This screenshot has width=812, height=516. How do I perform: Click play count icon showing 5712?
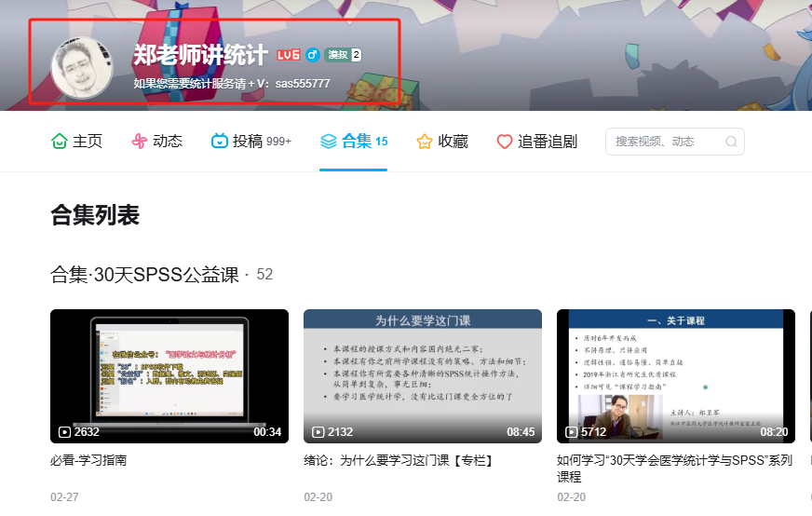pos(571,432)
